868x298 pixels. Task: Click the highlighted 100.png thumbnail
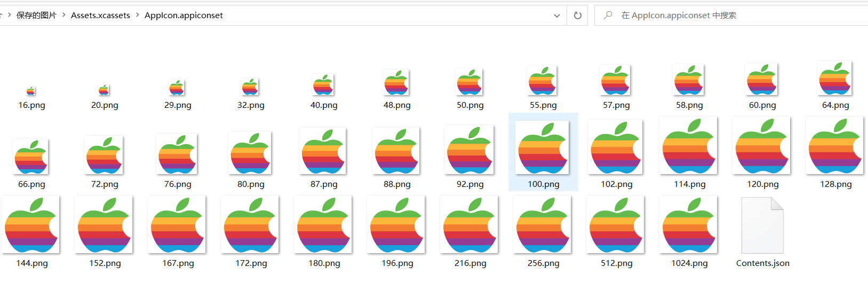(x=543, y=147)
